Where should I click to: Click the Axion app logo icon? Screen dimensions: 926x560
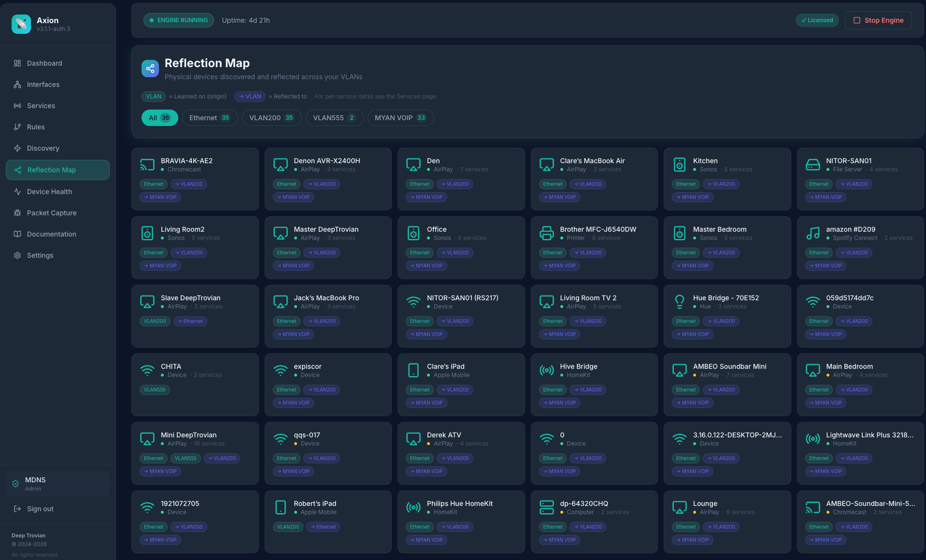pos(21,24)
